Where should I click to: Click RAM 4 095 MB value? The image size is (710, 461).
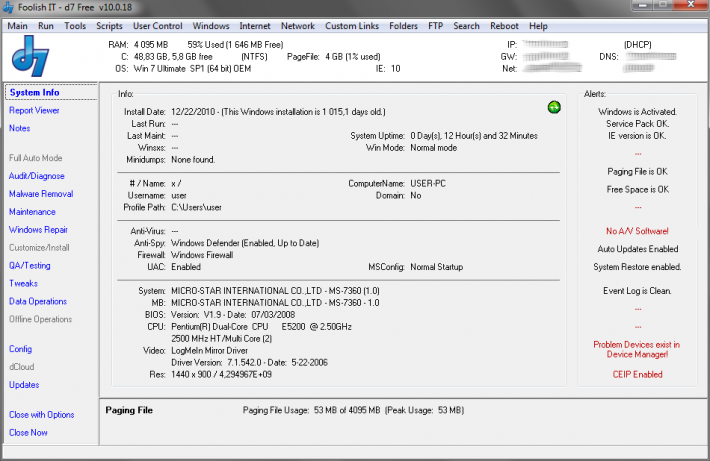click(151, 45)
